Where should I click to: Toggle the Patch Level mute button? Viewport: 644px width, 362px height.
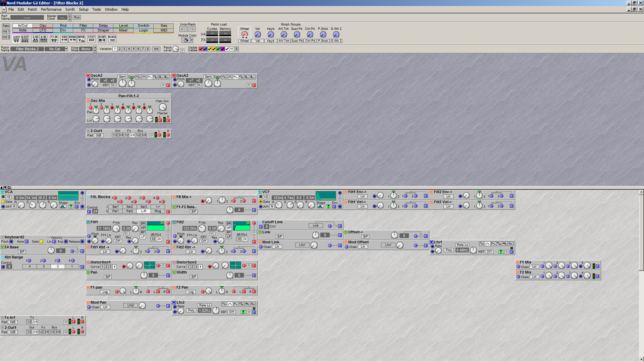click(x=182, y=50)
